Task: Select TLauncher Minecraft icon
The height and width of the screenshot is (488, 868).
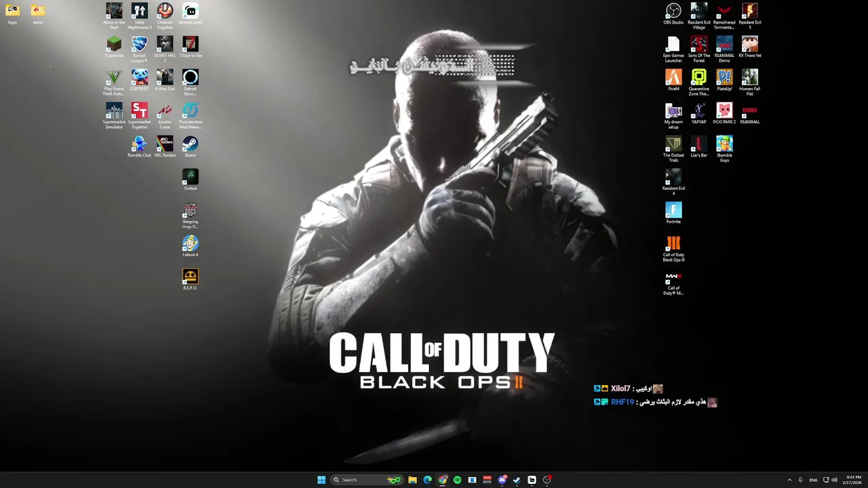Action: (114, 47)
